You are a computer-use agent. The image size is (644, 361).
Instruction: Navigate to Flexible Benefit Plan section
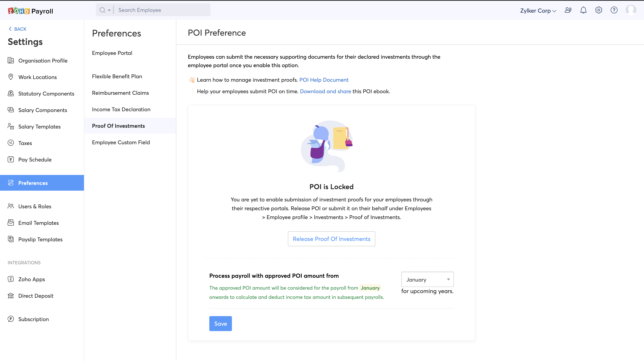(x=117, y=76)
